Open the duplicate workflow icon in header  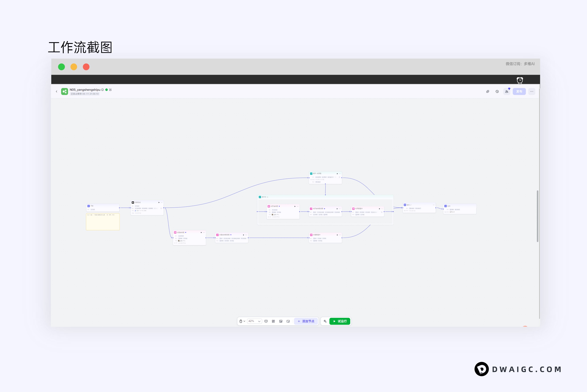[x=487, y=91]
